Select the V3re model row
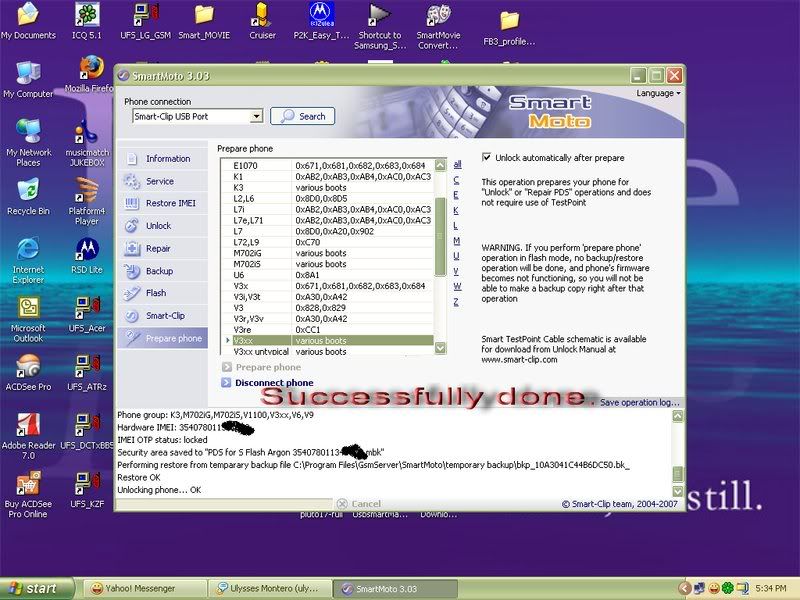Image resolution: width=800 pixels, height=600 pixels. tap(328, 330)
